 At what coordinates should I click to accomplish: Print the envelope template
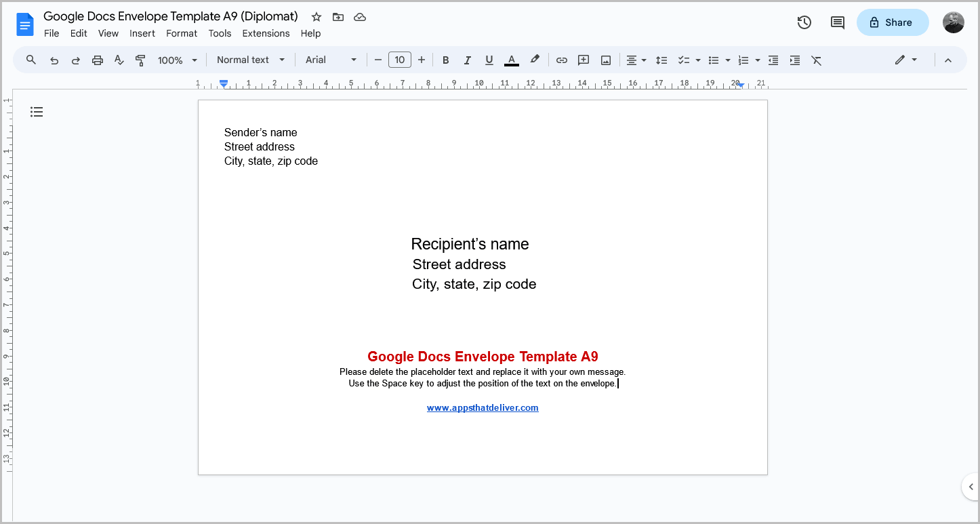(x=97, y=60)
